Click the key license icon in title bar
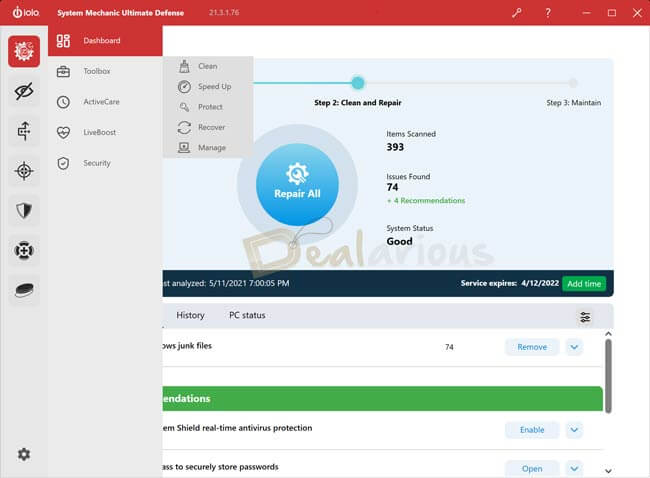Viewport: 650px width, 478px height. tap(517, 13)
